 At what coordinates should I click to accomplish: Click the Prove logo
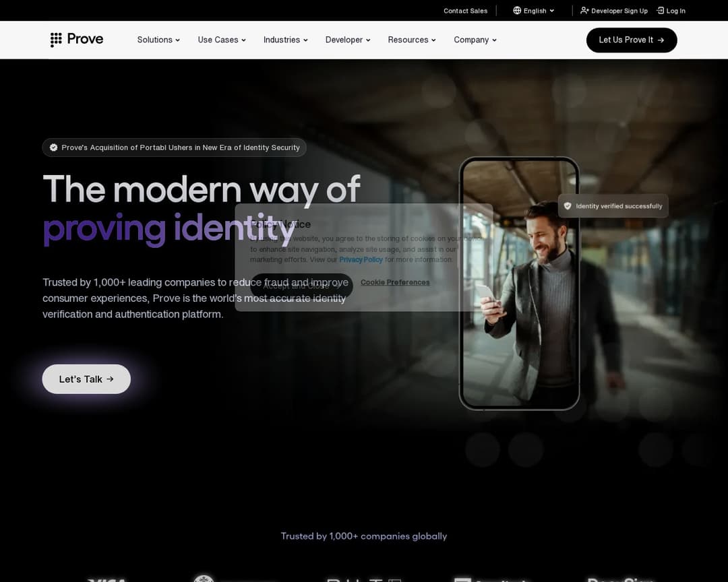click(x=77, y=40)
